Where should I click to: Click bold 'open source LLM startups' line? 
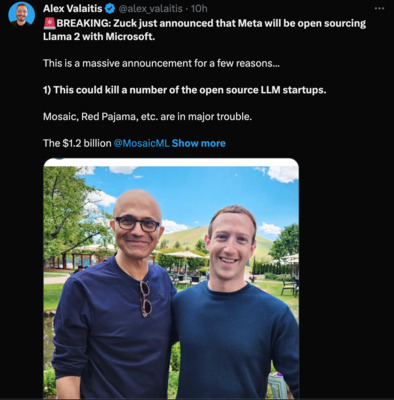(185, 90)
